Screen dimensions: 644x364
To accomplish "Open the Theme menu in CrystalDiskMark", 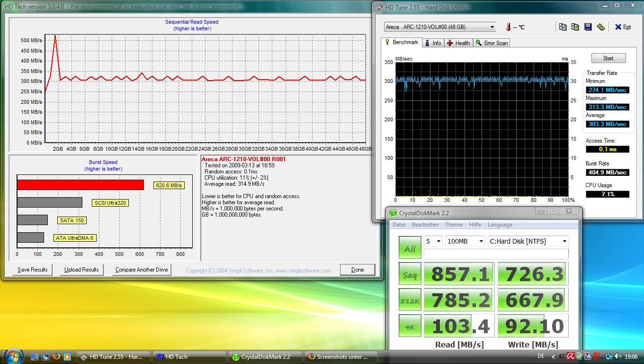I will 454,225.
